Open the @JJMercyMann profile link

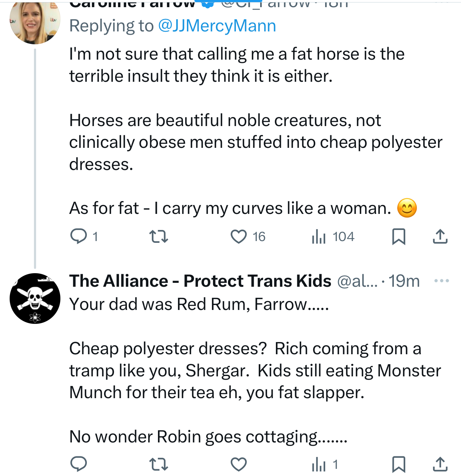pos(217,26)
